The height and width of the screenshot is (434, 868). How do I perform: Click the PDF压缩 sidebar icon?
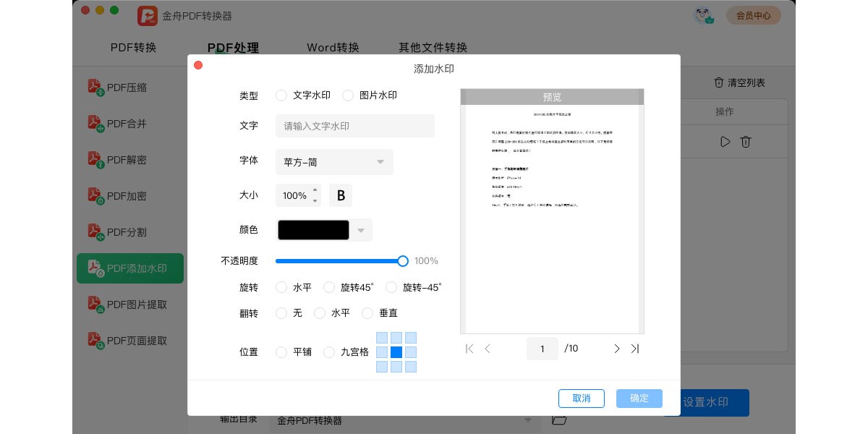coord(96,88)
